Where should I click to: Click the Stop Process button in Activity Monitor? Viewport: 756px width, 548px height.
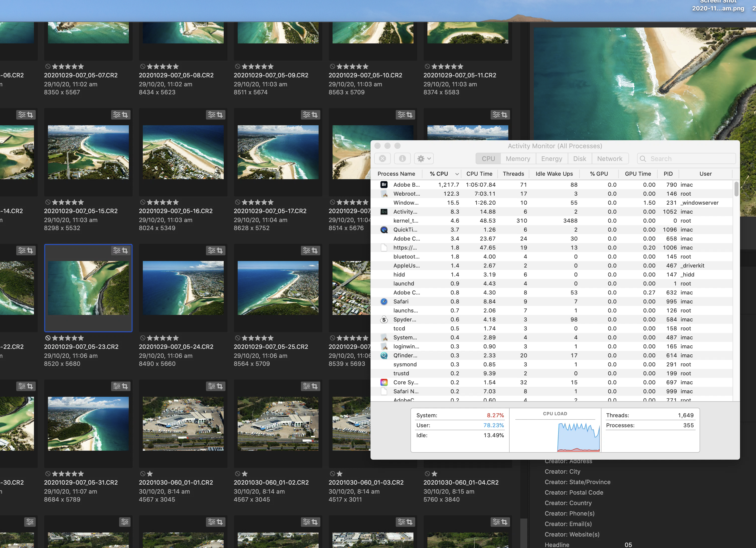(382, 158)
